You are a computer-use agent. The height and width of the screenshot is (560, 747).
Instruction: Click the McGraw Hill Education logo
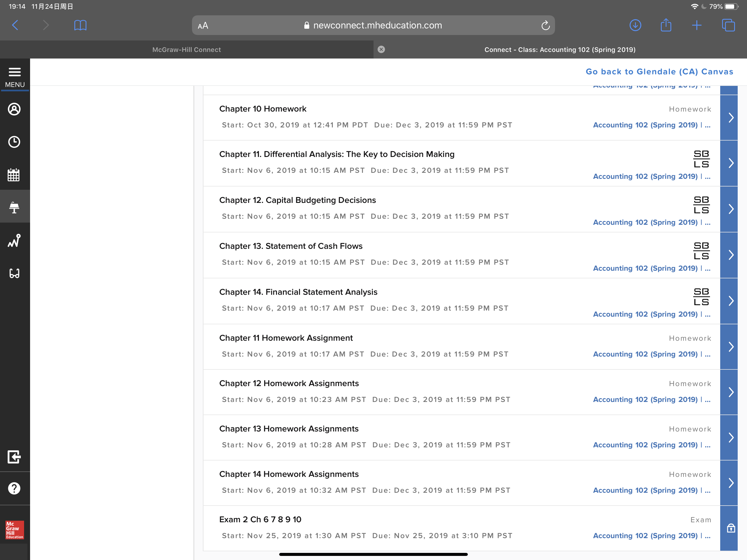pyautogui.click(x=14, y=530)
